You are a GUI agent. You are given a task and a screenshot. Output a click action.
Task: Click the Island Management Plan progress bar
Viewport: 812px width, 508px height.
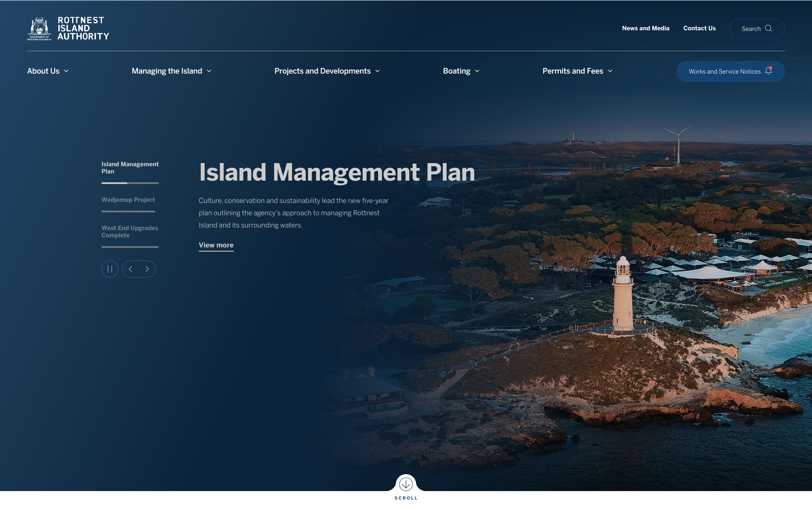pos(130,183)
